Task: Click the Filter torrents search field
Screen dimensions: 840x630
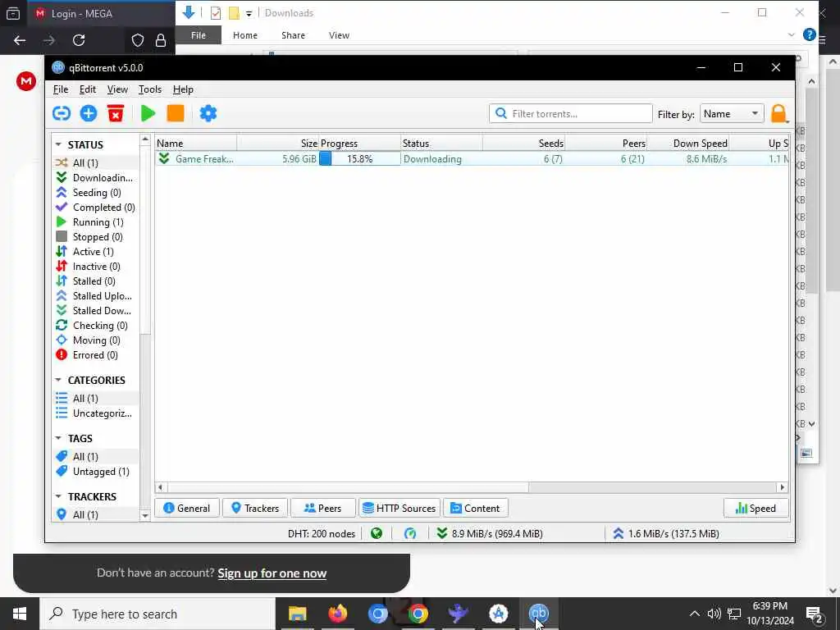Action: coord(571,113)
